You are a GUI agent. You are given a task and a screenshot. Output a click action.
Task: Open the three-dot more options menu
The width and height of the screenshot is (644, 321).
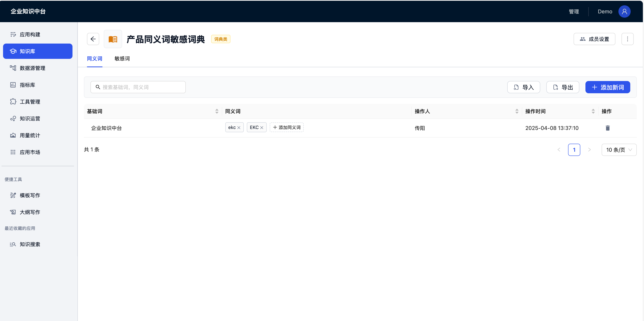click(627, 39)
